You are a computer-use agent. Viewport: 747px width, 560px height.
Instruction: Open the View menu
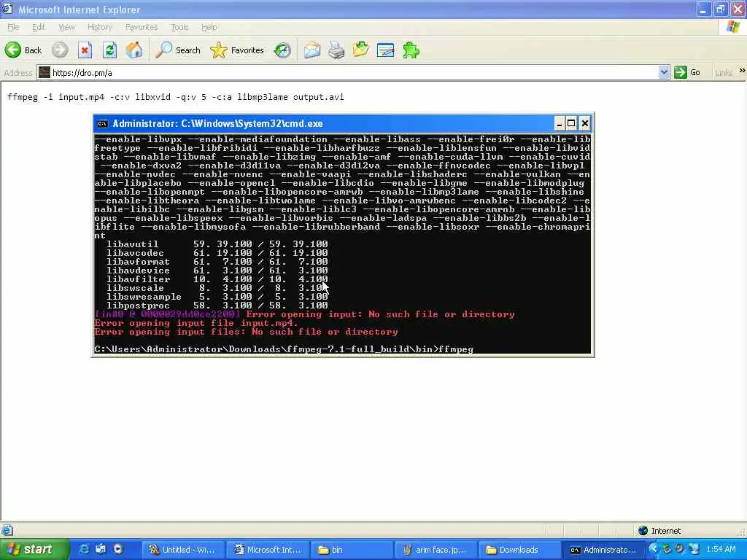66,27
